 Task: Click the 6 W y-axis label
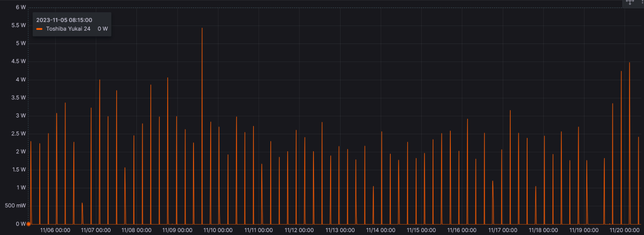coord(21,7)
